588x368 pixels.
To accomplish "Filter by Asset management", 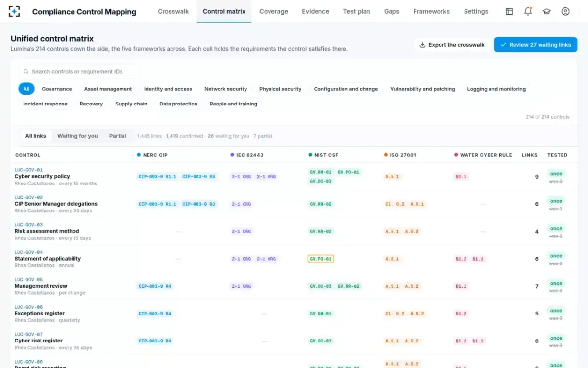I will tap(108, 89).
